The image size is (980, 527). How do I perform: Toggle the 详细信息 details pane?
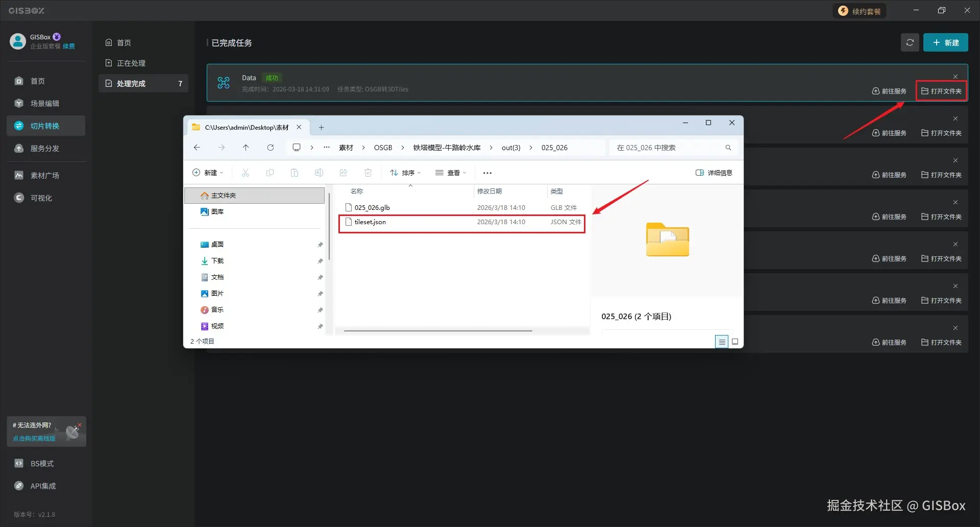click(714, 173)
